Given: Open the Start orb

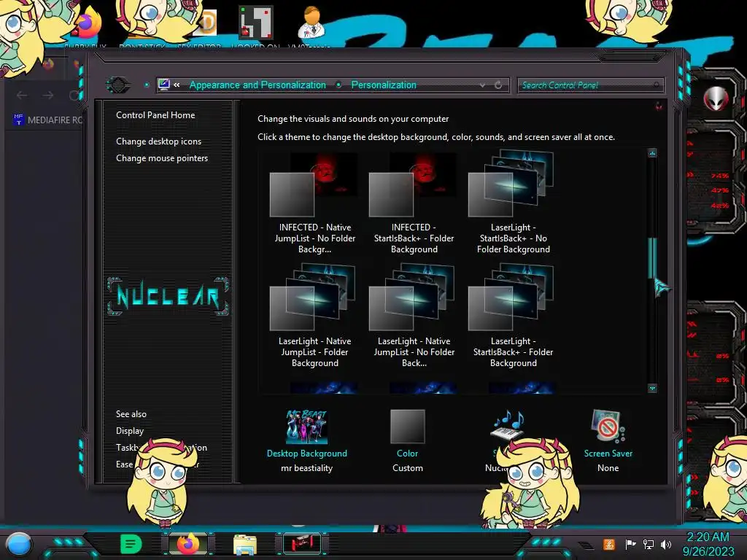Looking at the screenshot, I should (x=19, y=544).
